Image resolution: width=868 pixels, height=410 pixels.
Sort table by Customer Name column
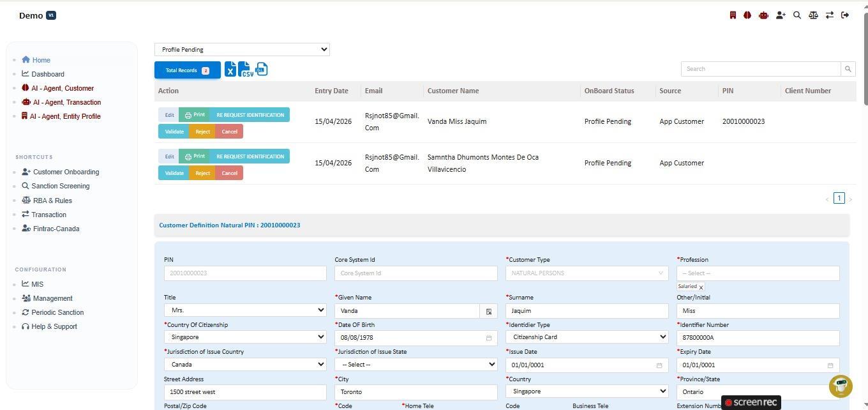(x=453, y=91)
